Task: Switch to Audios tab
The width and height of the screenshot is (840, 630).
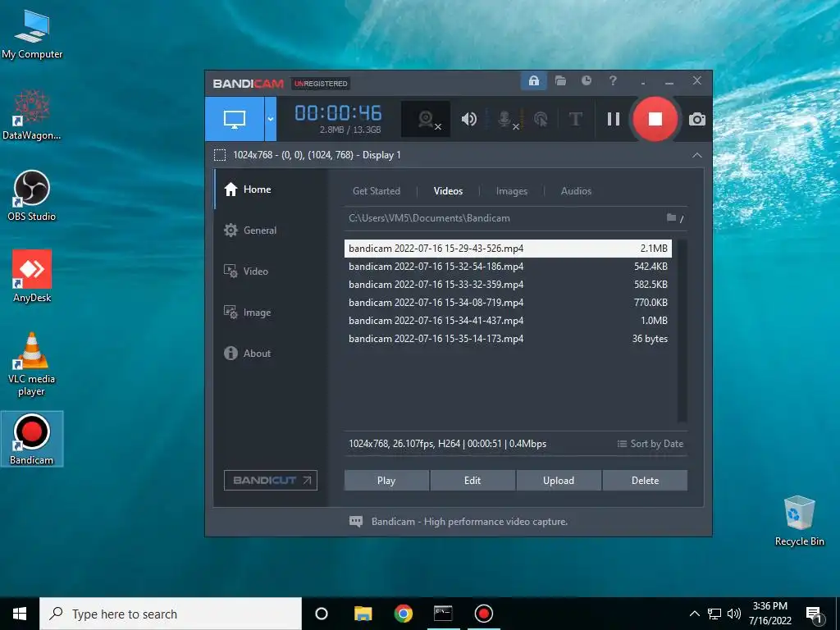Action: [576, 191]
